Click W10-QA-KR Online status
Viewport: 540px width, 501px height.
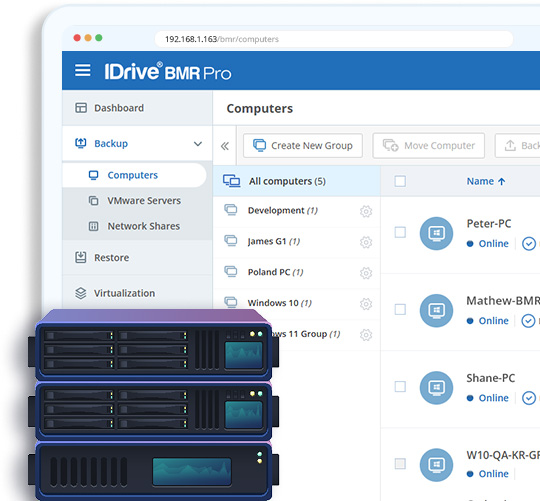(x=488, y=473)
